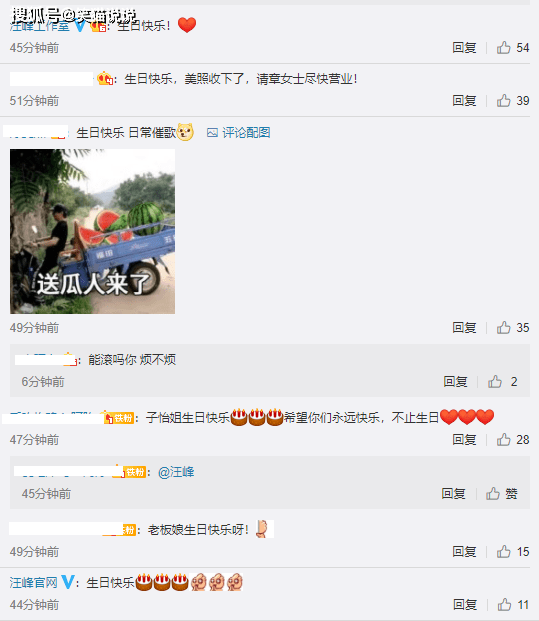Image resolution: width=539 pixels, height=621 pixels.
Task: Reply to the '能滚吗你 烦不烦' sub-comment
Action: 455,381
